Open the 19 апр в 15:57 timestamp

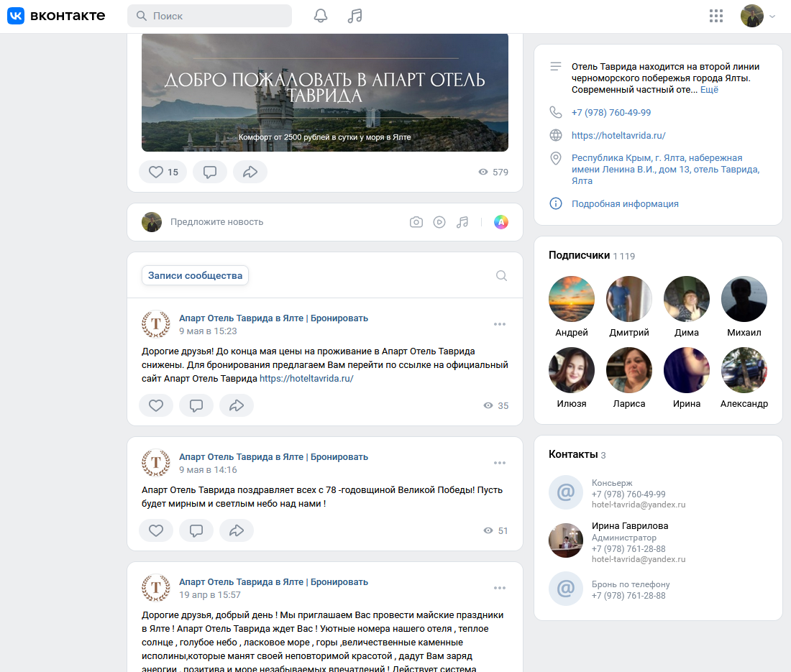(x=210, y=595)
